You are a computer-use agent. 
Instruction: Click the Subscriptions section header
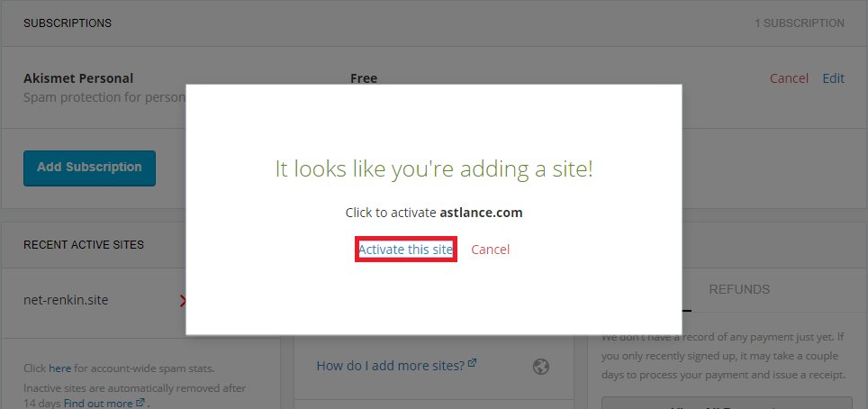[x=68, y=23]
